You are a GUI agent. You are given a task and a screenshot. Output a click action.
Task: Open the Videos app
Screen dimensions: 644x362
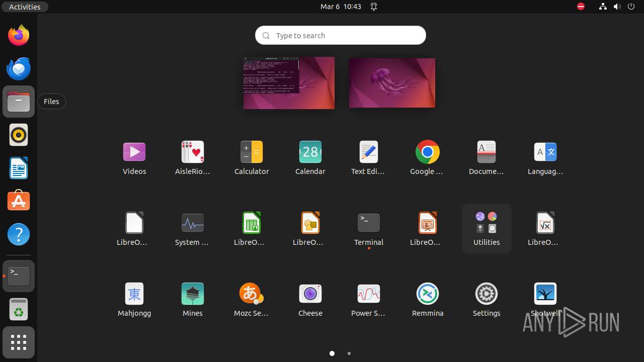click(x=134, y=158)
